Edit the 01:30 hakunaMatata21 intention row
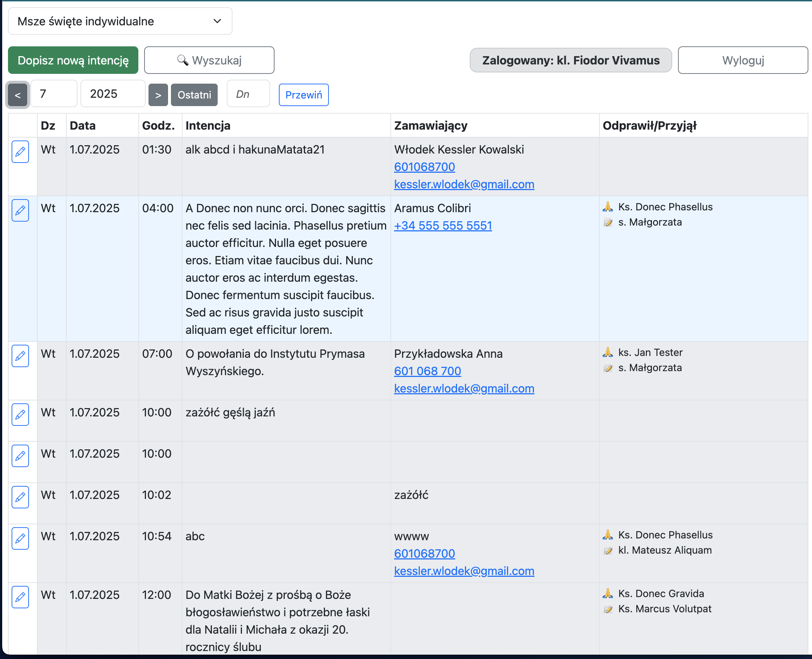 pyautogui.click(x=20, y=152)
